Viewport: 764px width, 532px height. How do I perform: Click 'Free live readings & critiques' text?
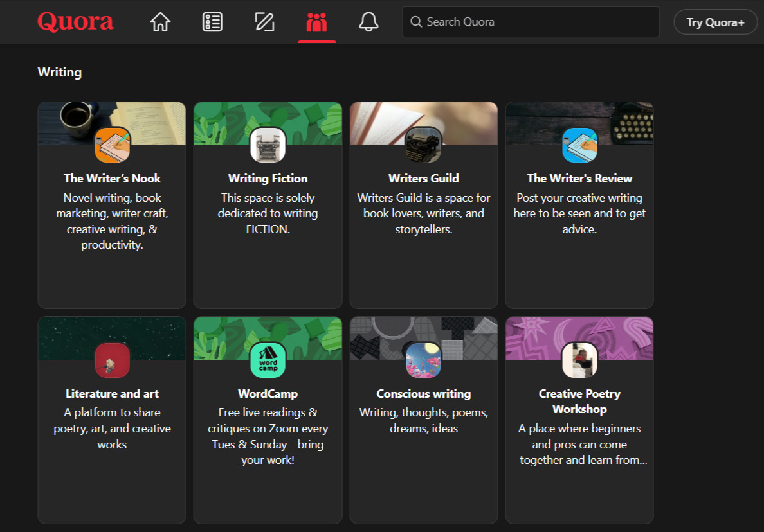click(268, 437)
